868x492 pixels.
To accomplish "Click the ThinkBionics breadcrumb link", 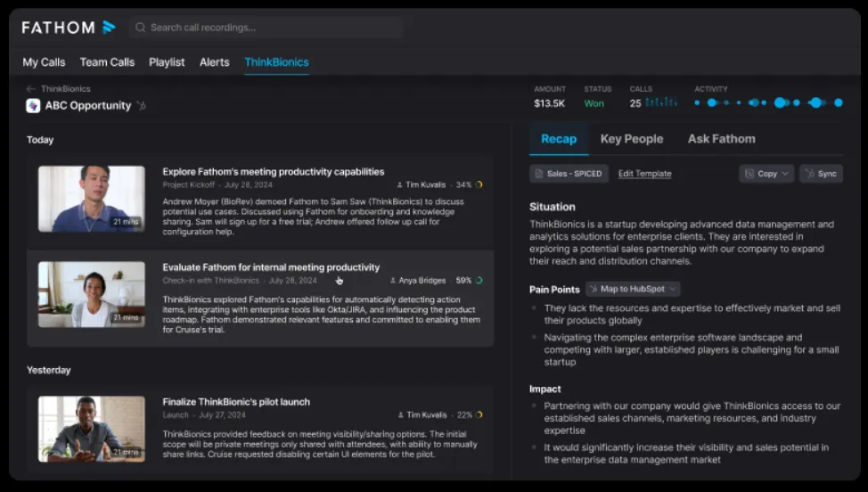I will pyautogui.click(x=66, y=88).
